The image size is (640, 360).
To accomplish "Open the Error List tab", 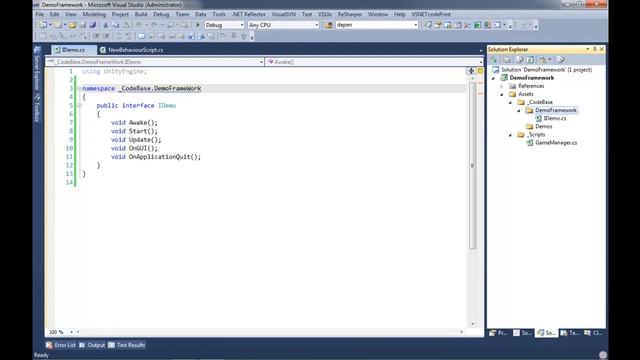I will 61,345.
